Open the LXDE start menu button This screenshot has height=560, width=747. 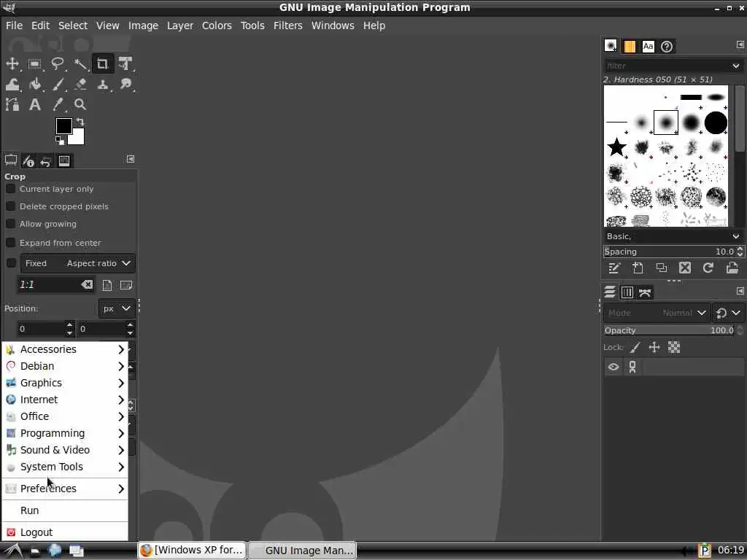coord(12,551)
